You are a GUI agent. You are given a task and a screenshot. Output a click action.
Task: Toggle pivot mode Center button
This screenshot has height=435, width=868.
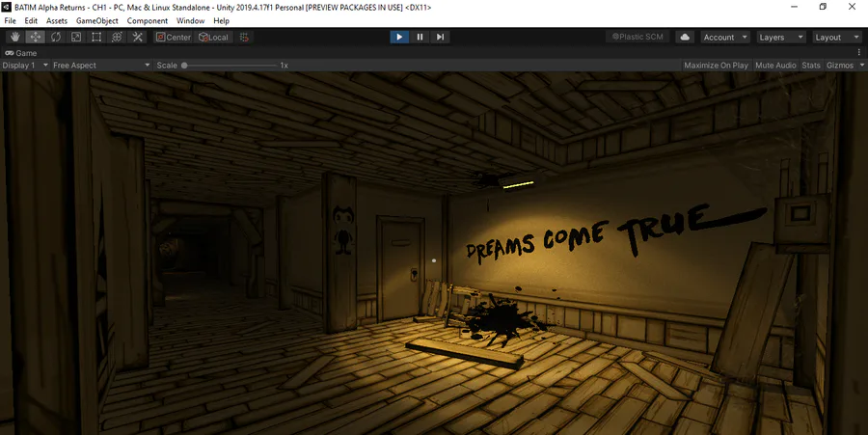(174, 37)
